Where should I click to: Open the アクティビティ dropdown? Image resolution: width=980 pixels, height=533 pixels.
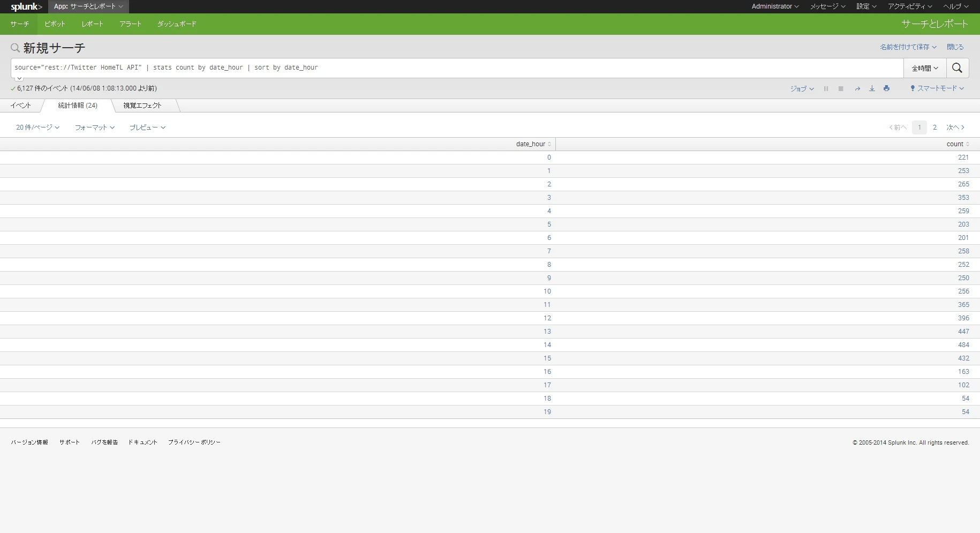pyautogui.click(x=910, y=6)
